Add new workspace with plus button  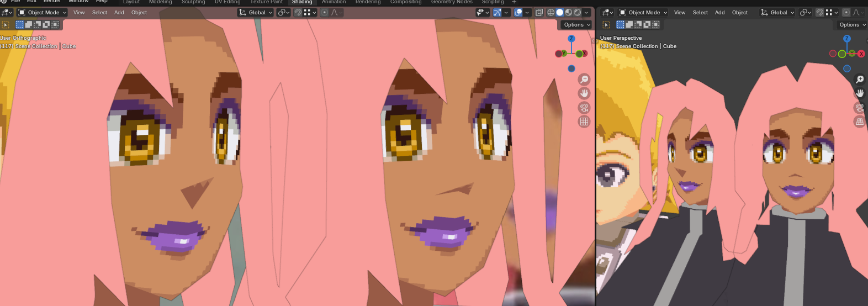(x=514, y=2)
